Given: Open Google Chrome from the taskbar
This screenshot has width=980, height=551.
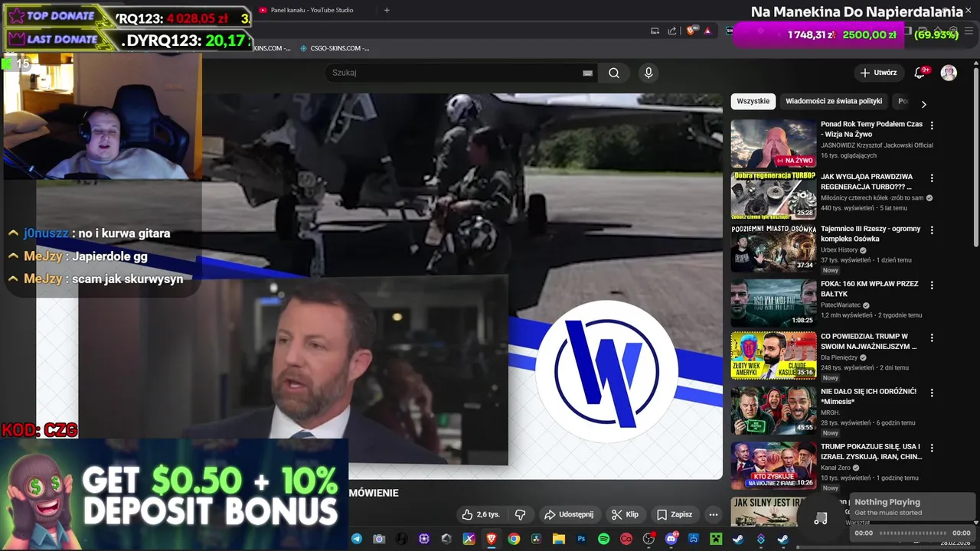Looking at the screenshot, I should (514, 539).
